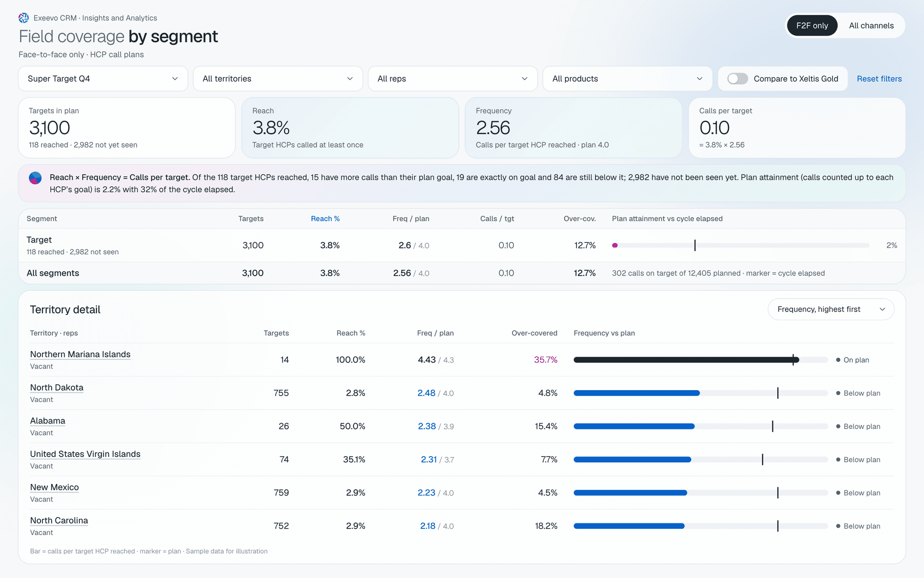
Task: Click Northern Mariana Islands frequency vs plan bar
Action: (701, 360)
